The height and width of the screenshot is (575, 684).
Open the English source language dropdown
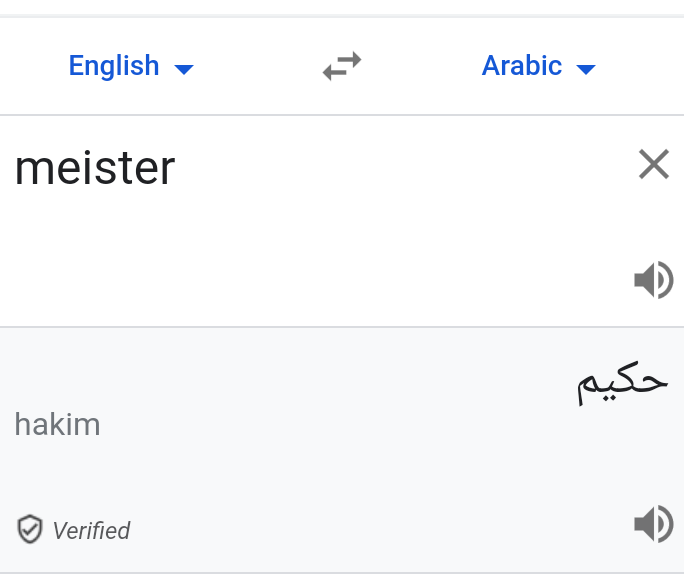pyautogui.click(x=130, y=67)
